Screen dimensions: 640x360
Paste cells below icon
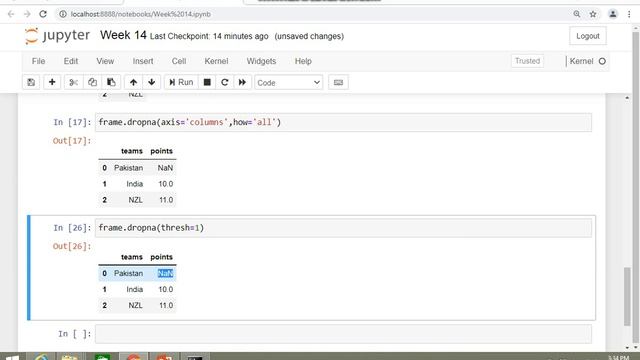tap(111, 82)
